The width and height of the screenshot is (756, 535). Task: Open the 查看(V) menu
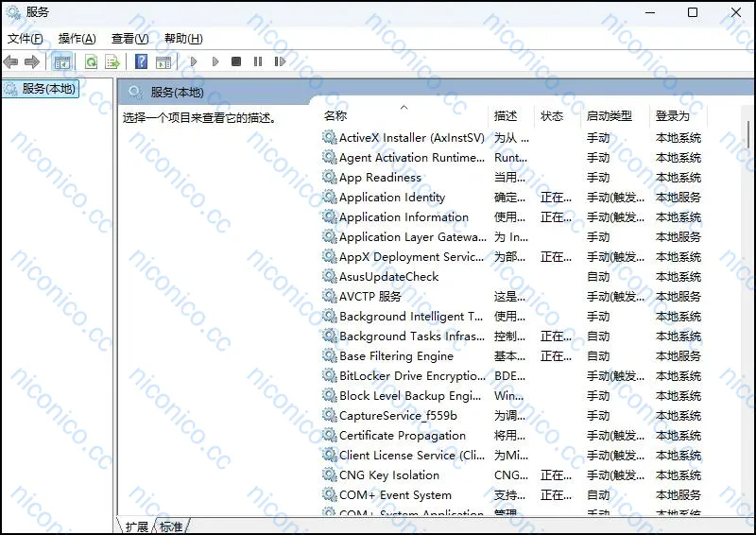click(x=130, y=39)
